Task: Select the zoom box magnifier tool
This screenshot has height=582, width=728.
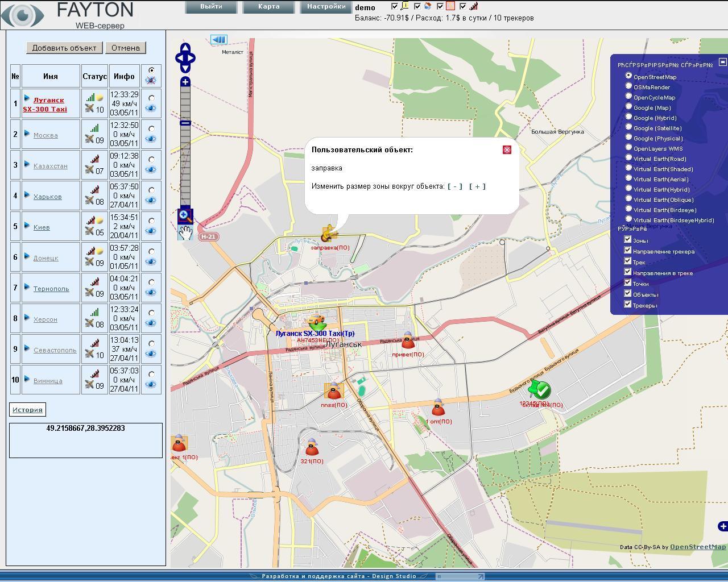Action: coord(185,216)
